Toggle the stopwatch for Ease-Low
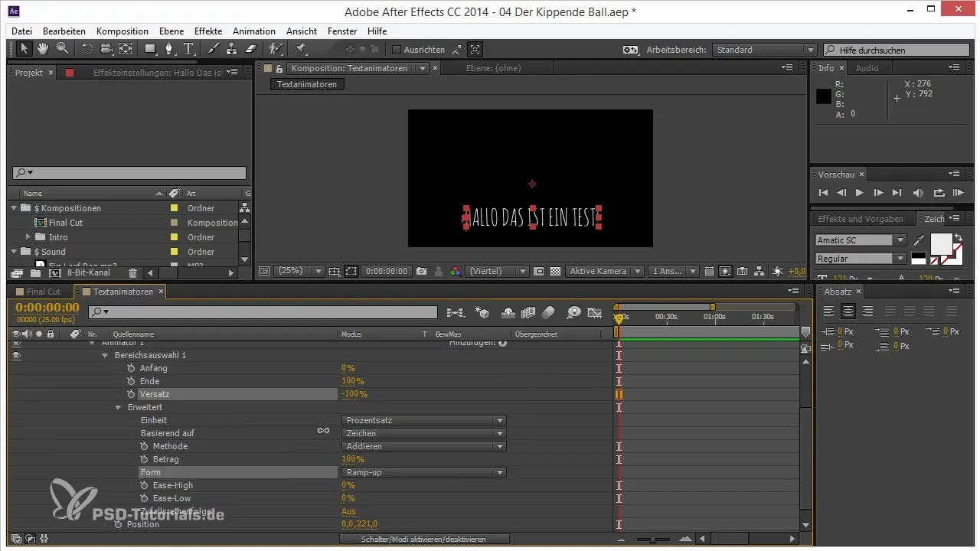This screenshot has height=551, width=980. (x=145, y=498)
